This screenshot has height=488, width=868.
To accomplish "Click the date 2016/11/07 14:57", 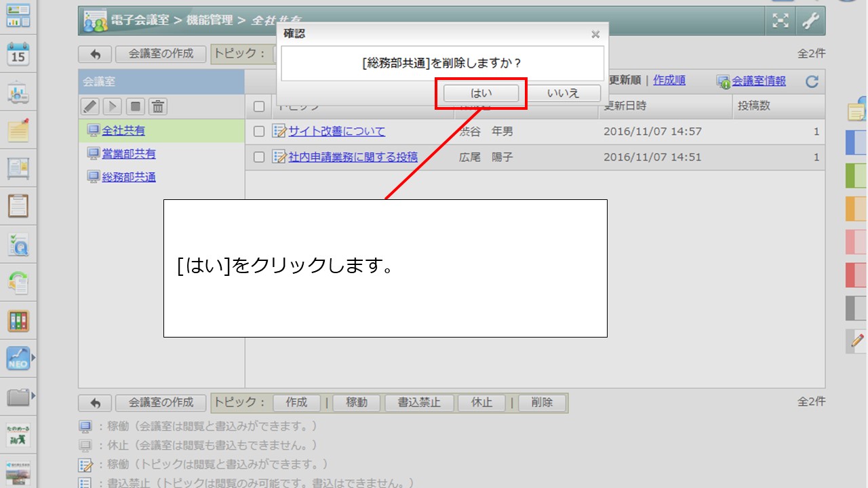I will [x=652, y=131].
